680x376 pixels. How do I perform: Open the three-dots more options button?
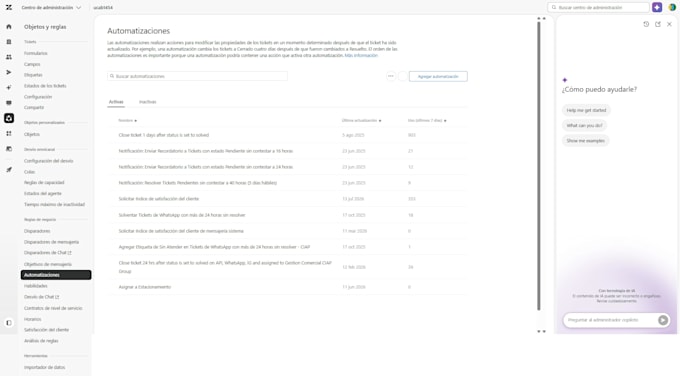coord(391,76)
